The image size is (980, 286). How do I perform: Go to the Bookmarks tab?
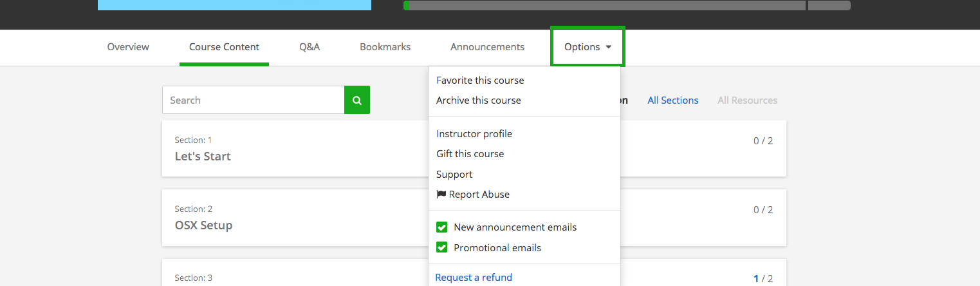[385, 46]
